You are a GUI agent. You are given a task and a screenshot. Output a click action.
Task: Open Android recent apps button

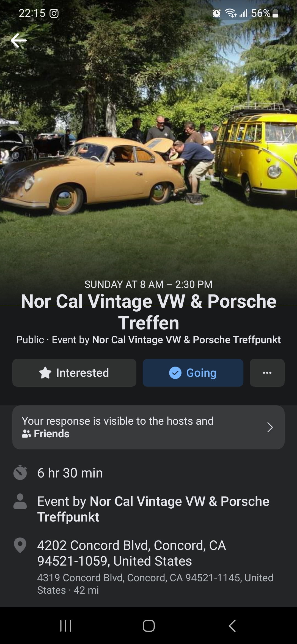pyautogui.click(x=66, y=626)
